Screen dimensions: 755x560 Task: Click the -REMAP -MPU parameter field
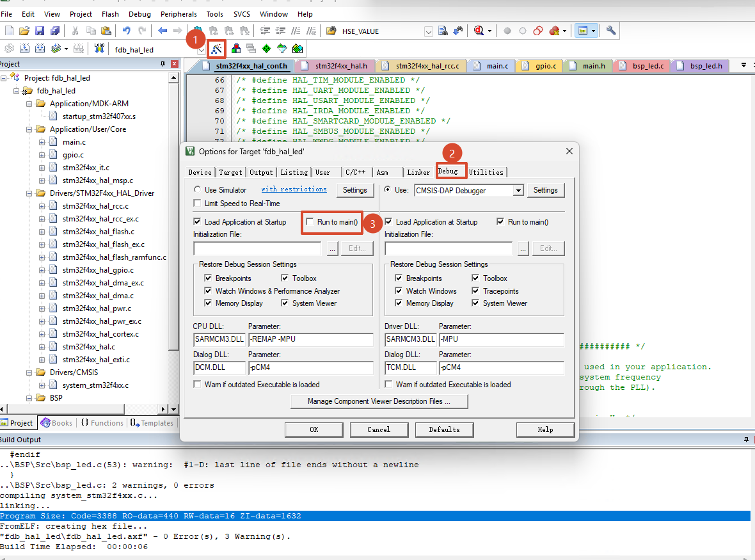(311, 339)
